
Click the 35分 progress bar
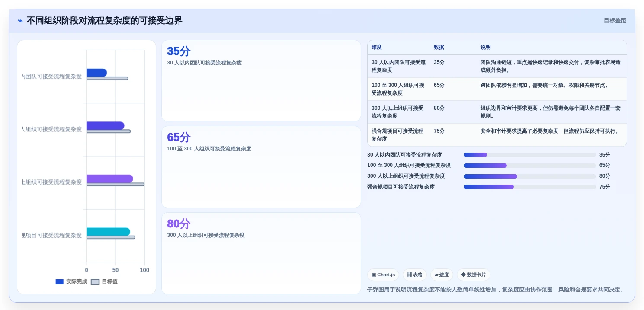(530, 155)
